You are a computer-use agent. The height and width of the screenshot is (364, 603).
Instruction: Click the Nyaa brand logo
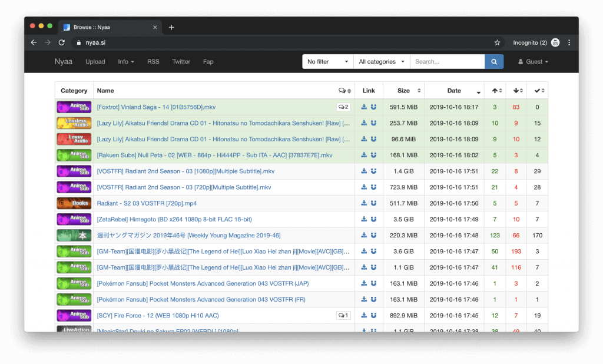point(64,62)
